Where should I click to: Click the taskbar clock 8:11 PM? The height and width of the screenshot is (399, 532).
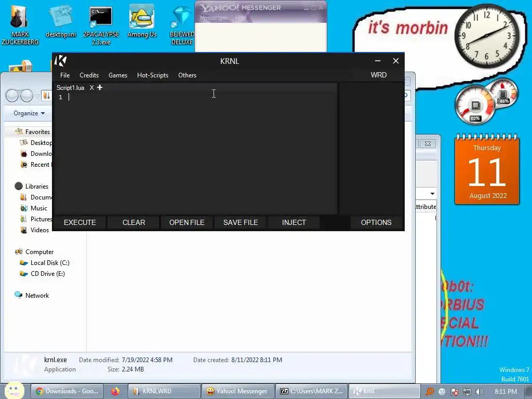click(x=506, y=392)
